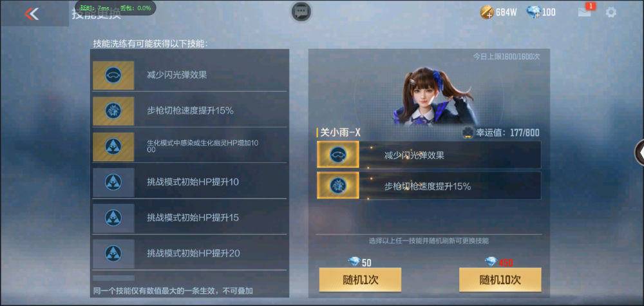Click the flashbang goggles icon in skill list
Screen dimensions: 644x306
coord(113,75)
